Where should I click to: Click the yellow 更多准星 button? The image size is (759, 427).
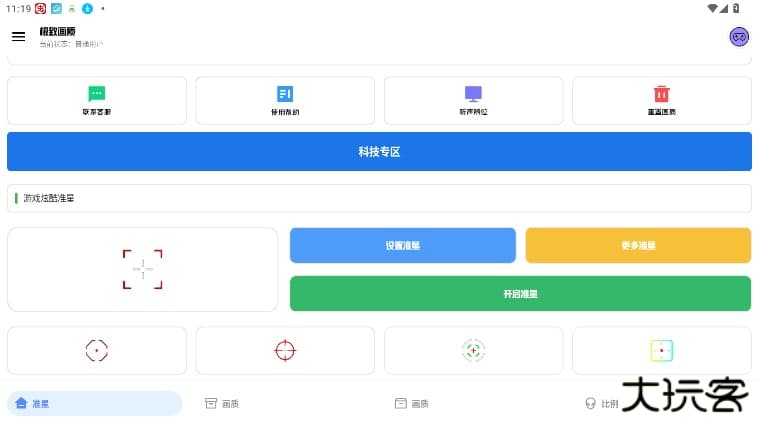(638, 245)
